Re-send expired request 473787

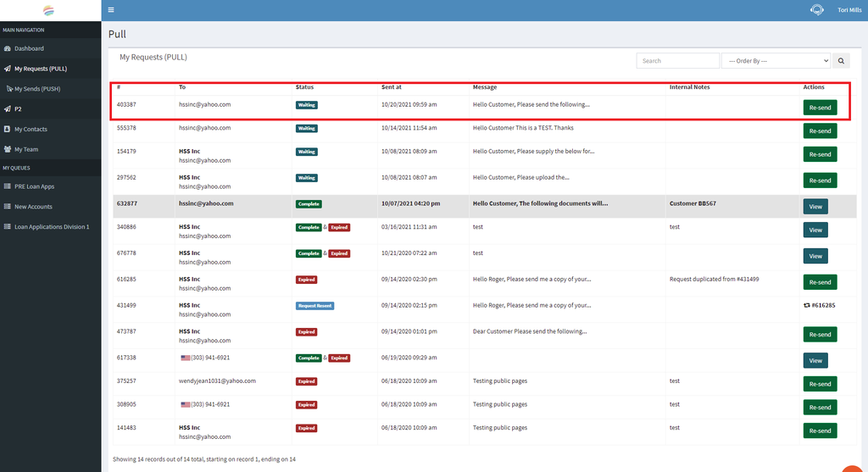click(x=820, y=334)
